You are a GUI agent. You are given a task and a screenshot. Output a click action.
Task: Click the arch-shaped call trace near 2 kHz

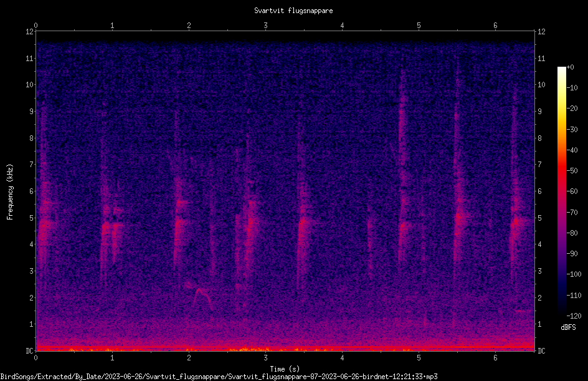(203, 299)
